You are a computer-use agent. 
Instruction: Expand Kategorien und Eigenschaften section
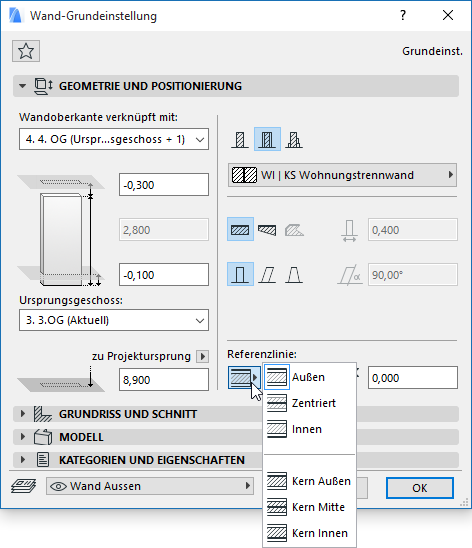pos(23,460)
